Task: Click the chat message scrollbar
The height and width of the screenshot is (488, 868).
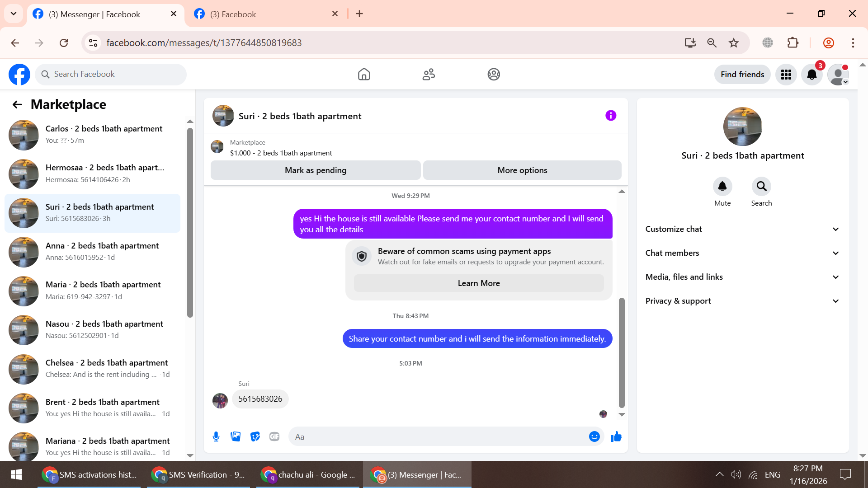Action: pos(622,352)
